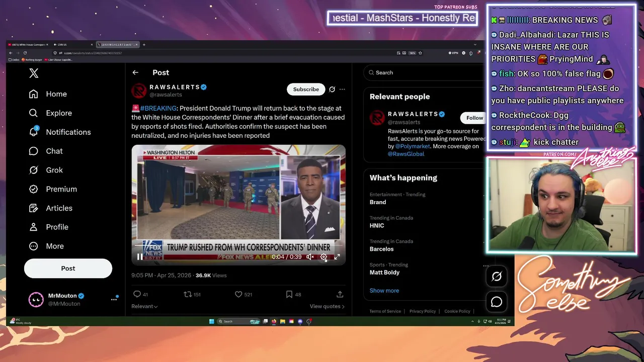Click the share upload icon

(340, 294)
